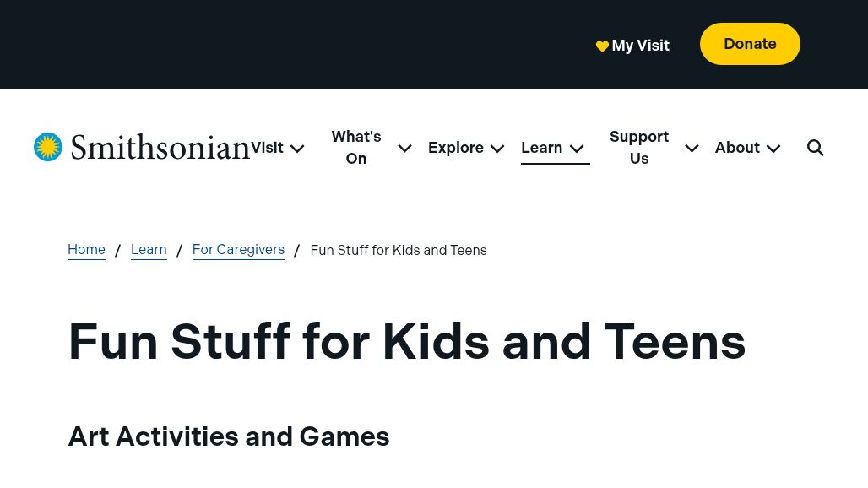Image resolution: width=868 pixels, height=488 pixels.
Task: Click the Smithsonian sunburst logo
Action: (x=48, y=146)
